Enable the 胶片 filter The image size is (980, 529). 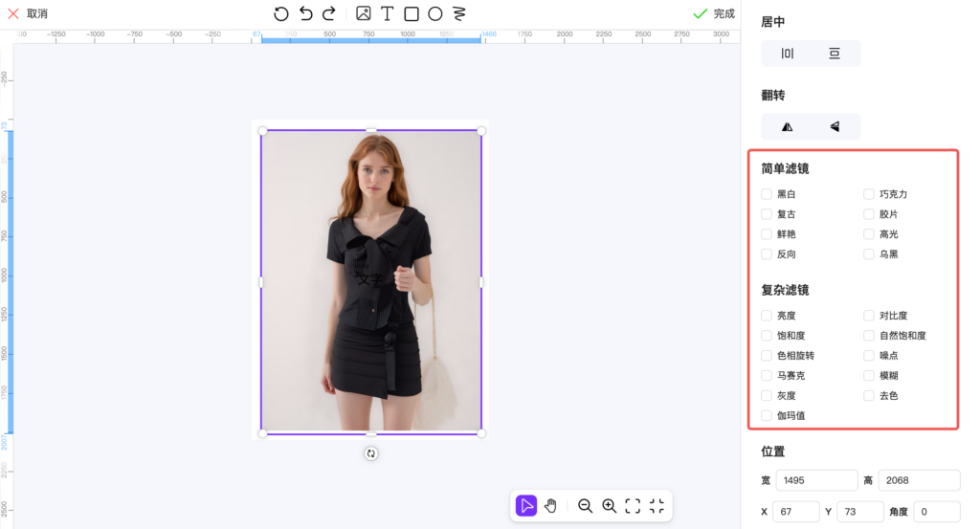869,214
